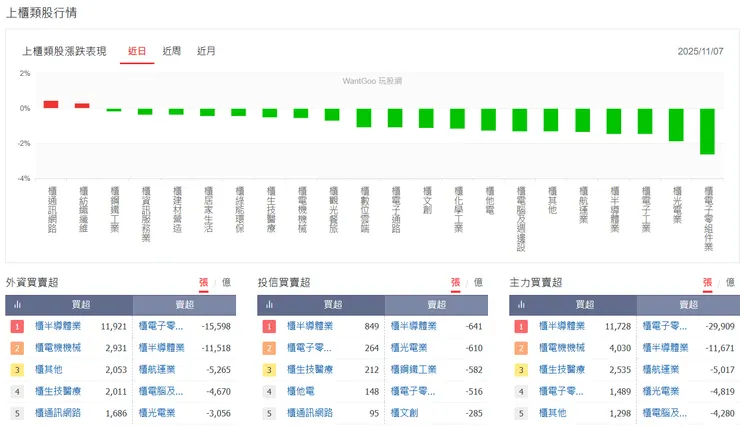740x427 pixels.
Task: Click the green 櫃數位雲端 chart bar
Action: (364, 118)
